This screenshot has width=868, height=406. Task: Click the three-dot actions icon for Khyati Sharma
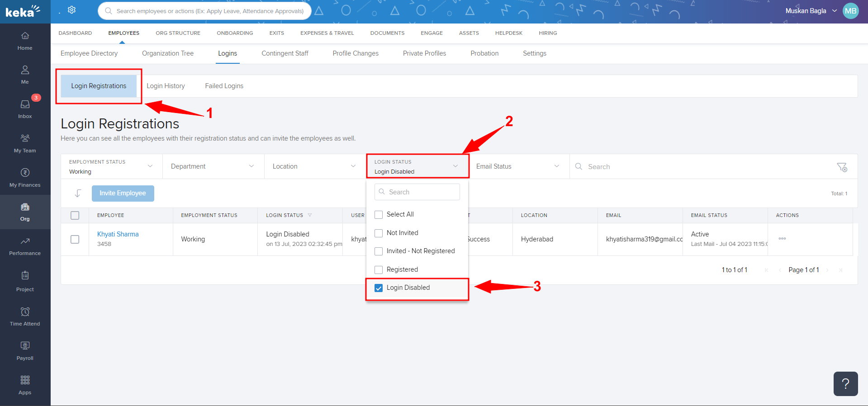pos(782,239)
